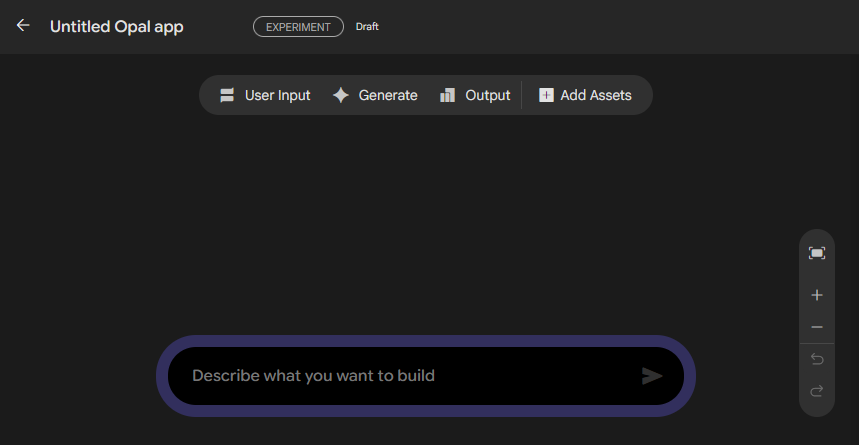Click the Add Assets plus icon
Screen dimensions: 859x445
point(546,95)
